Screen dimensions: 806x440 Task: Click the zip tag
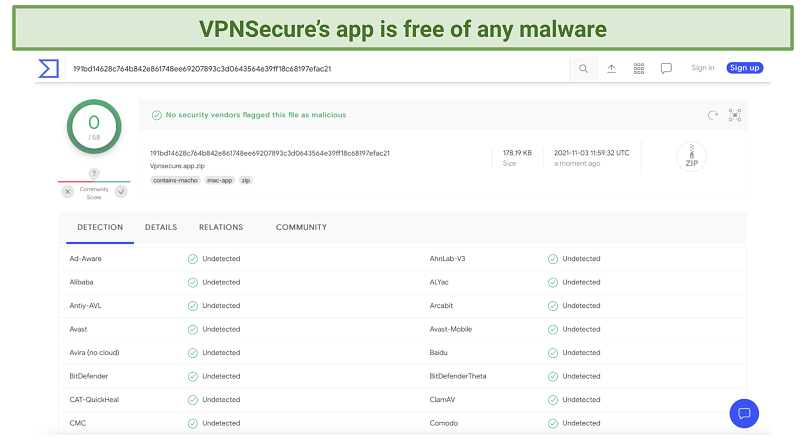(x=246, y=180)
